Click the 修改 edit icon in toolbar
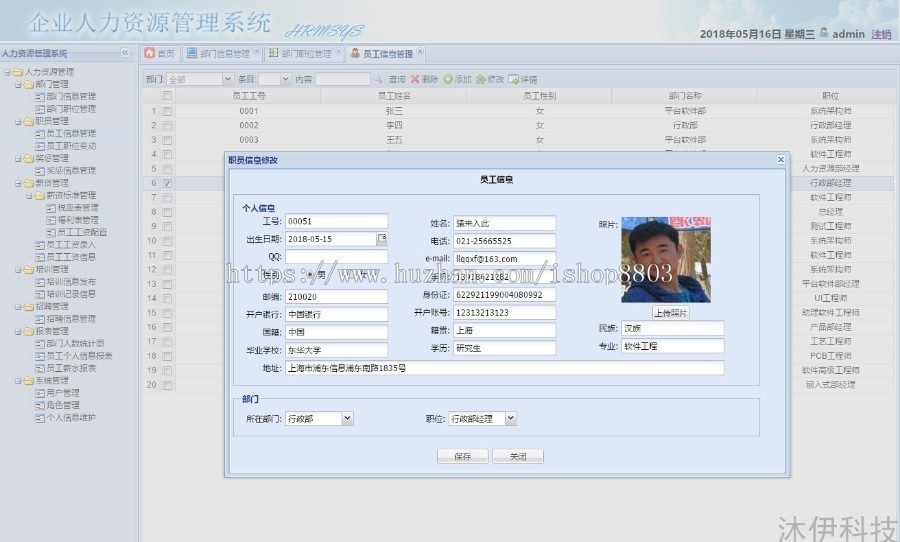 (482, 79)
